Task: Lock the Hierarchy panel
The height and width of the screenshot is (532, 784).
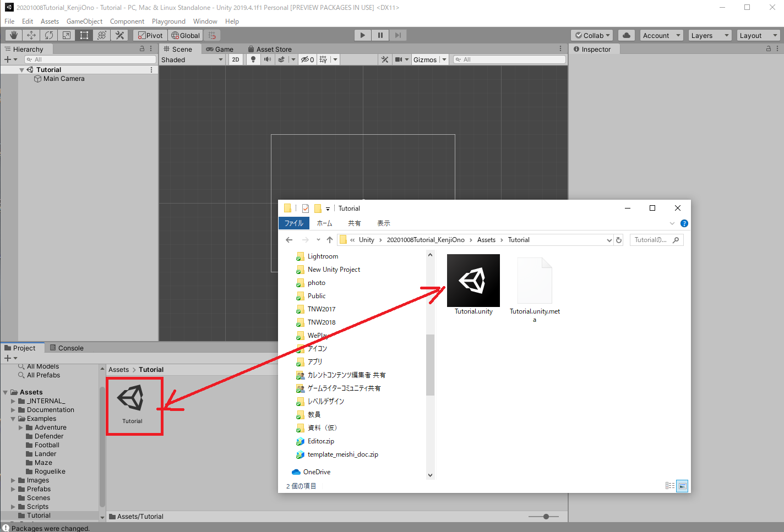Action: tap(142, 49)
